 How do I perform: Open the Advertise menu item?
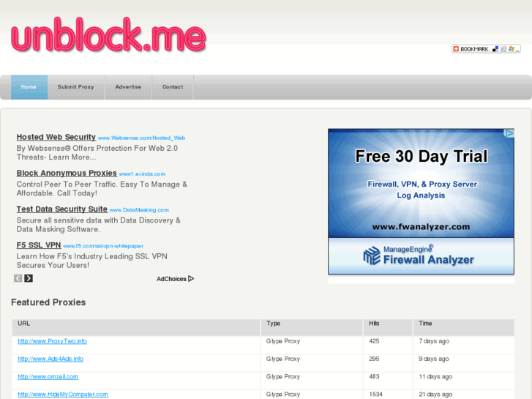tap(128, 87)
